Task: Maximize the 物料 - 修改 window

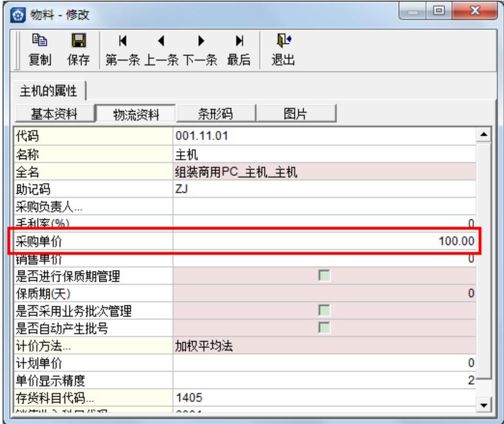Action: (439, 10)
